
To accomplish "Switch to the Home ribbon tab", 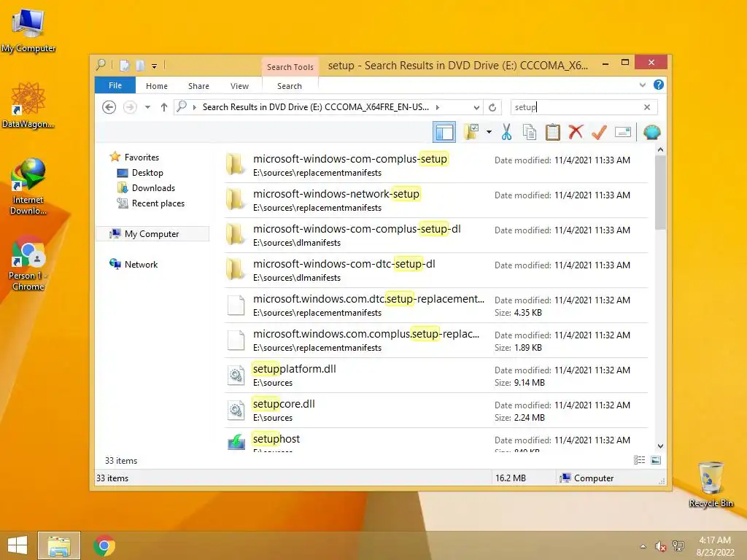I will click(157, 86).
